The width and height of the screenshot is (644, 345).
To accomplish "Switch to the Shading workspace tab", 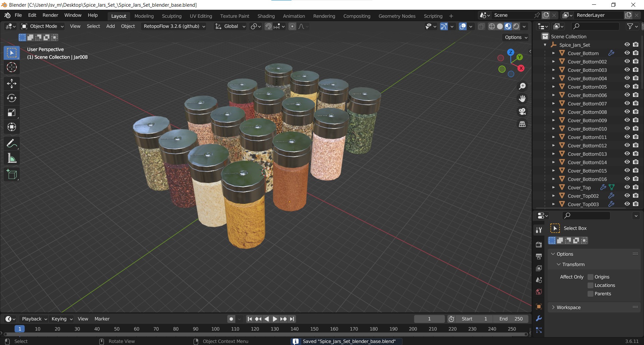I will (266, 16).
